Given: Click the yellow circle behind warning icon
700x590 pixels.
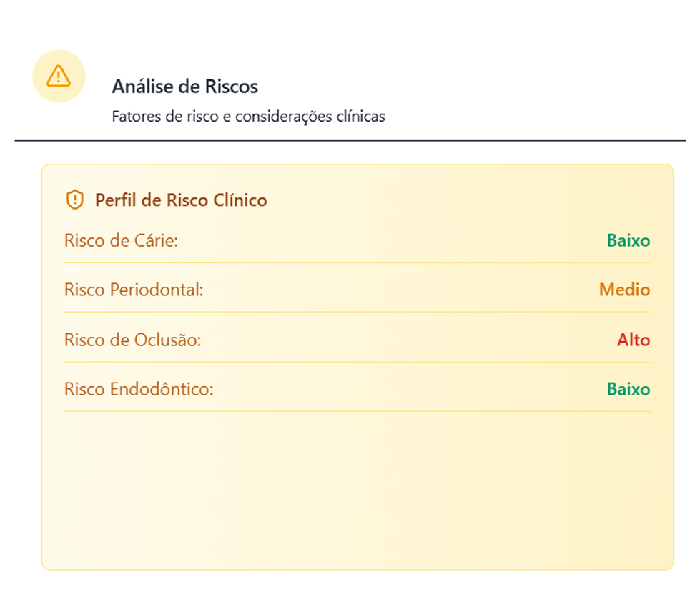Looking at the screenshot, I should coord(59,77).
